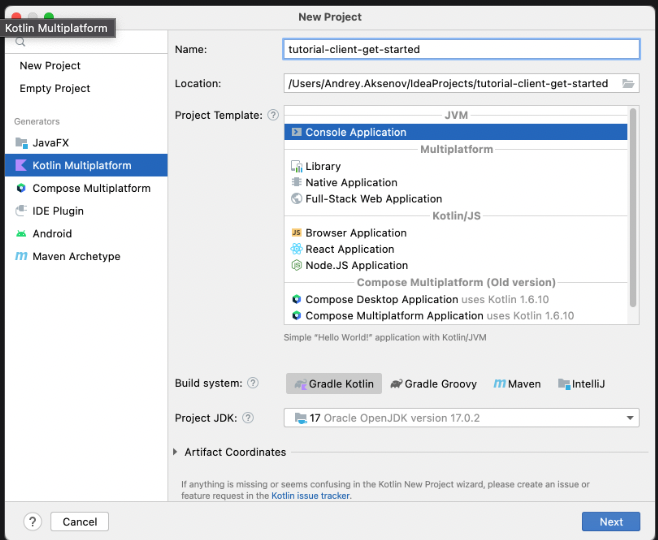
Task: Click the Compose Multiplatform generator icon
Action: point(21,188)
